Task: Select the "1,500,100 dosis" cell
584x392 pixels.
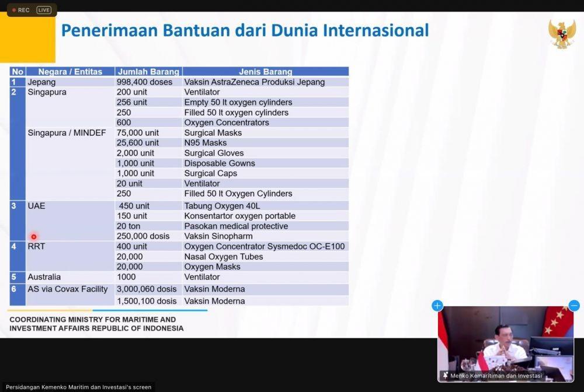Action: tap(148, 301)
